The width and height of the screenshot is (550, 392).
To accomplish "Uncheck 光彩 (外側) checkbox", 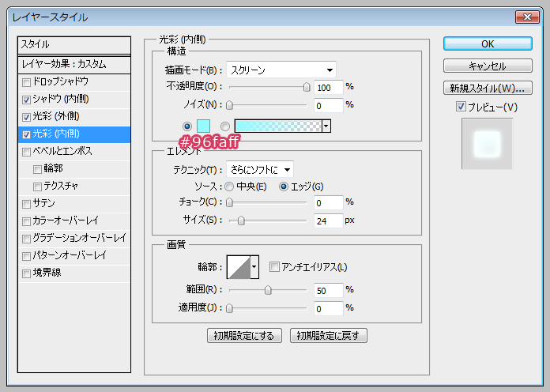I will point(26,117).
